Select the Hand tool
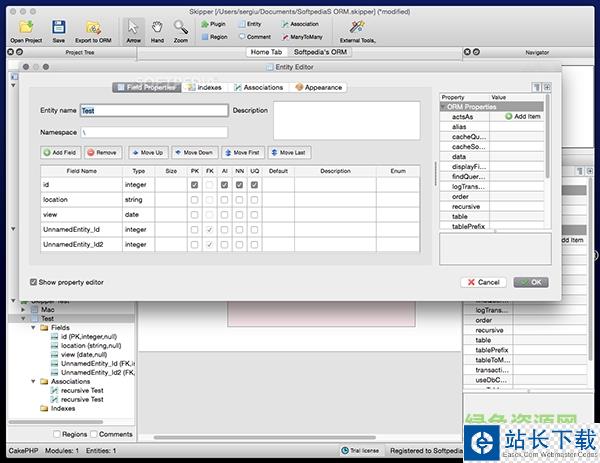 [x=157, y=27]
